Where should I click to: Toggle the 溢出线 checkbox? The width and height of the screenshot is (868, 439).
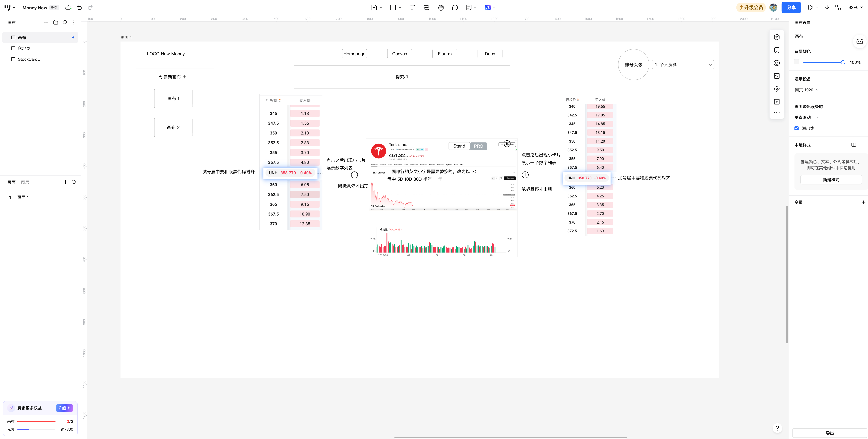tap(797, 128)
